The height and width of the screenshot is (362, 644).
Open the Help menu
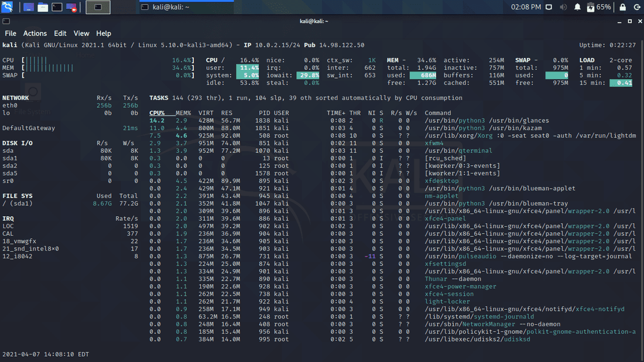(104, 33)
